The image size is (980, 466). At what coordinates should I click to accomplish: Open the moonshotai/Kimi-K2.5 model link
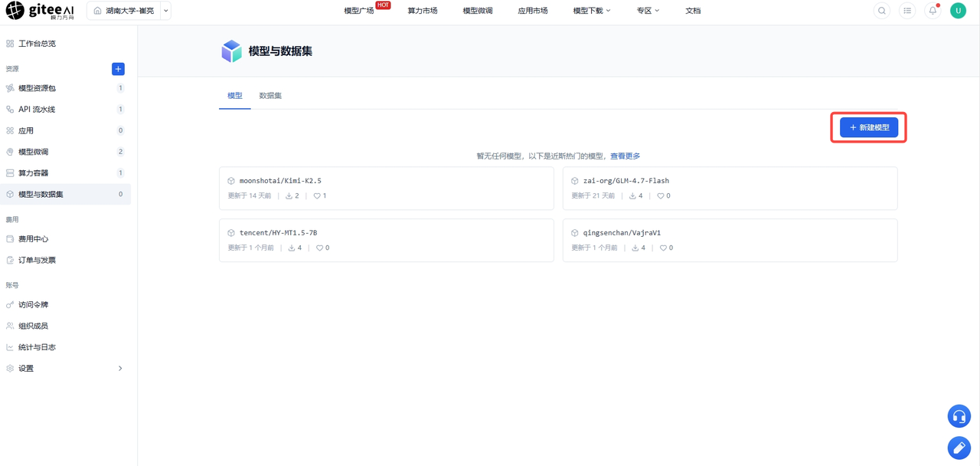pos(280,181)
